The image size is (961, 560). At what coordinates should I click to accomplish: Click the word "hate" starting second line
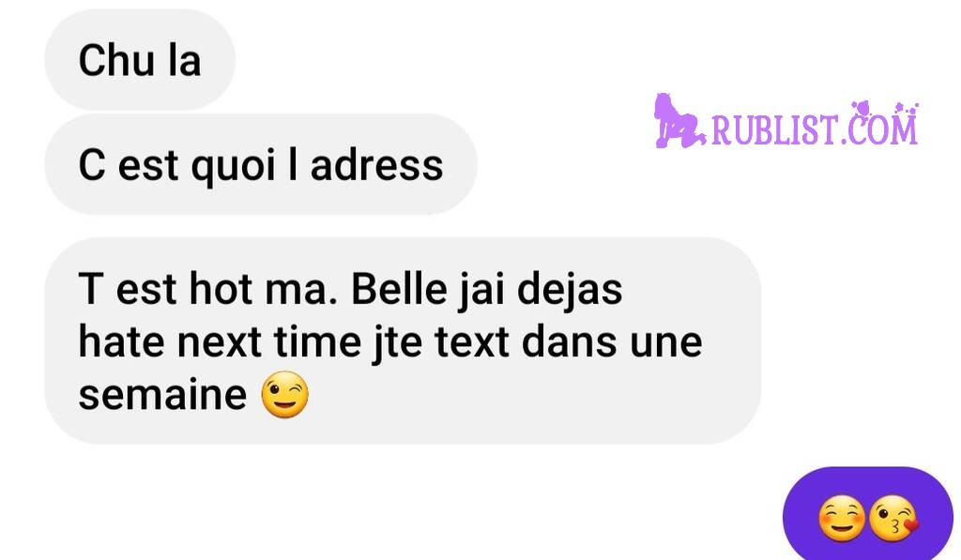click(x=121, y=341)
